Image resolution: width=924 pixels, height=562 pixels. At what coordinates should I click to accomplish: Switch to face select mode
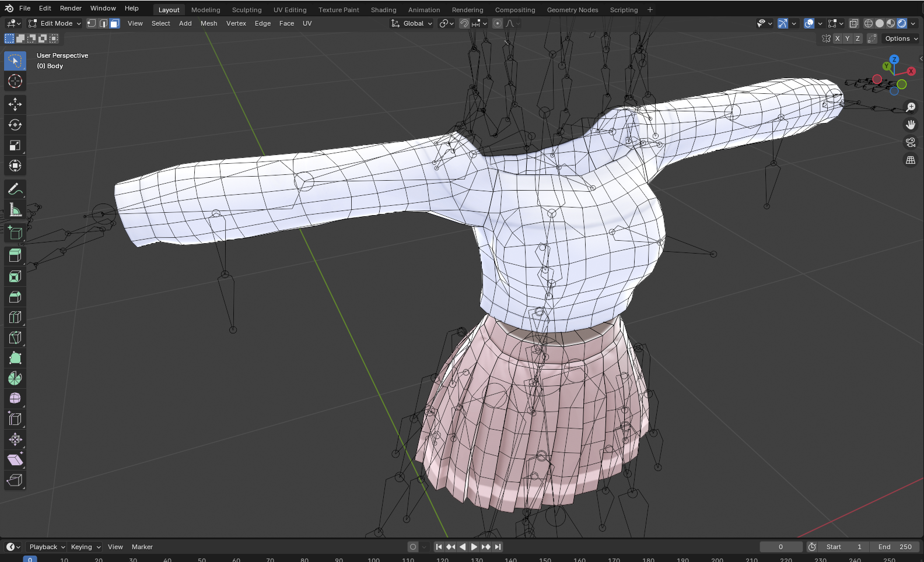(x=114, y=23)
